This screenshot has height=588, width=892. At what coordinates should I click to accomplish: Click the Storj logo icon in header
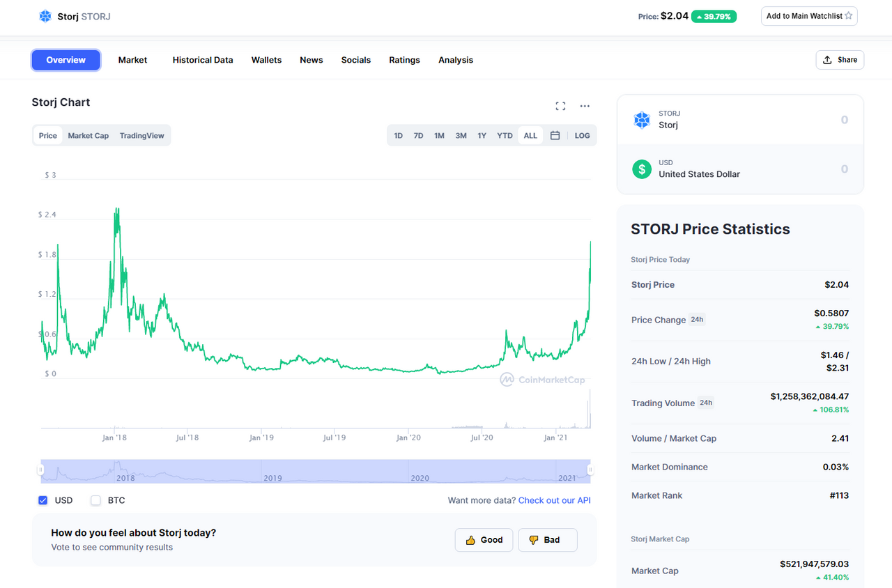pyautogui.click(x=45, y=16)
